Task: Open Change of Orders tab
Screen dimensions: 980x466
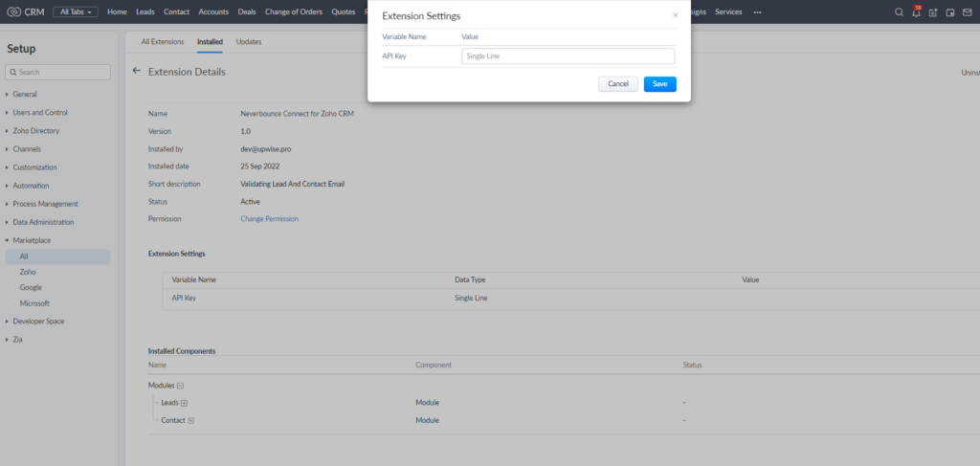Action: point(294,11)
